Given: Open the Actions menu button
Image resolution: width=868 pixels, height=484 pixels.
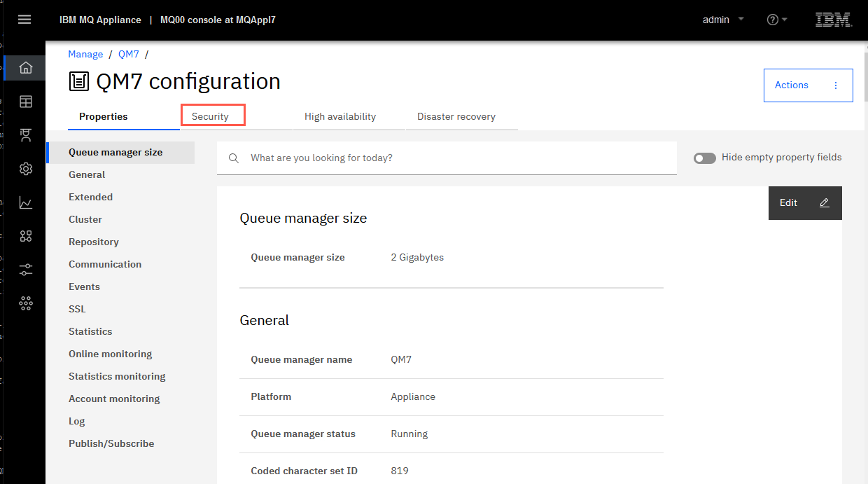Looking at the screenshot, I should click(x=808, y=85).
